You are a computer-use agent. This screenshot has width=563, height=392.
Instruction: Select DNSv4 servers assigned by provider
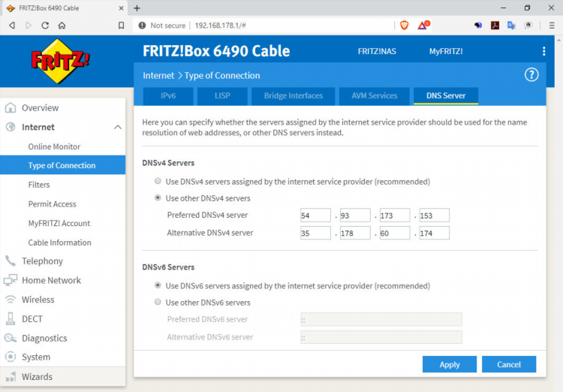(x=158, y=181)
